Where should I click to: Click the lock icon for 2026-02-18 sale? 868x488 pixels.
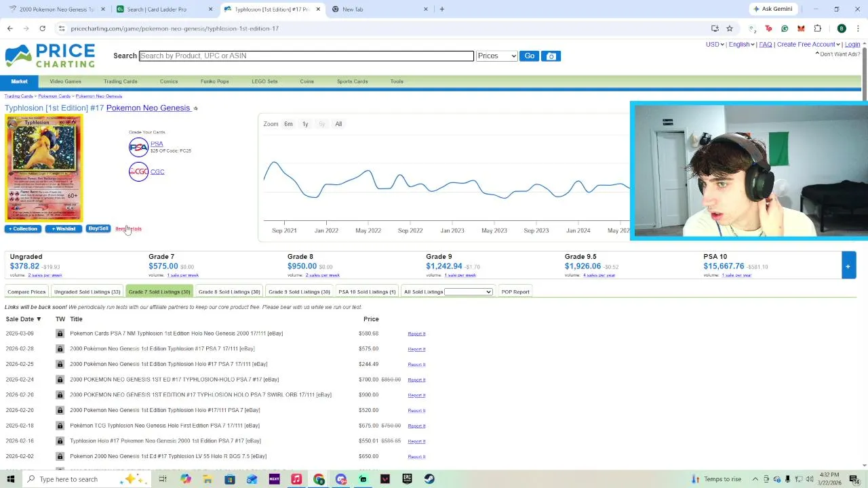(60, 426)
